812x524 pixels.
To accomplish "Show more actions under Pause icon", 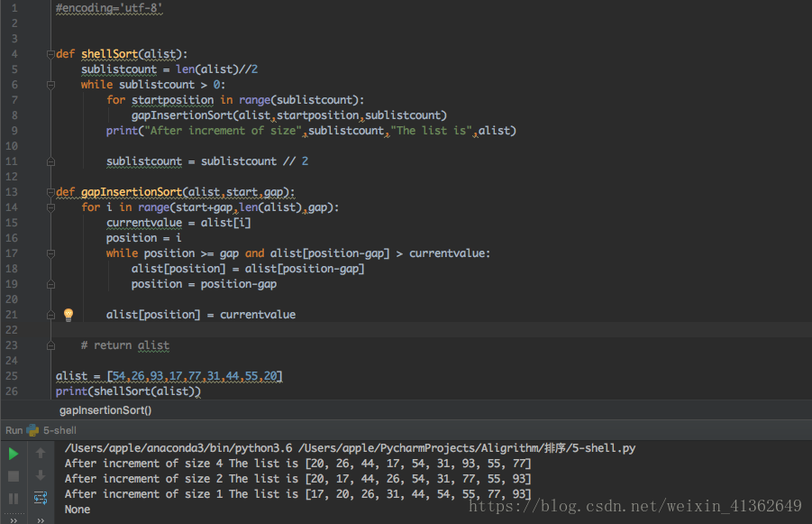I will tap(14, 519).
